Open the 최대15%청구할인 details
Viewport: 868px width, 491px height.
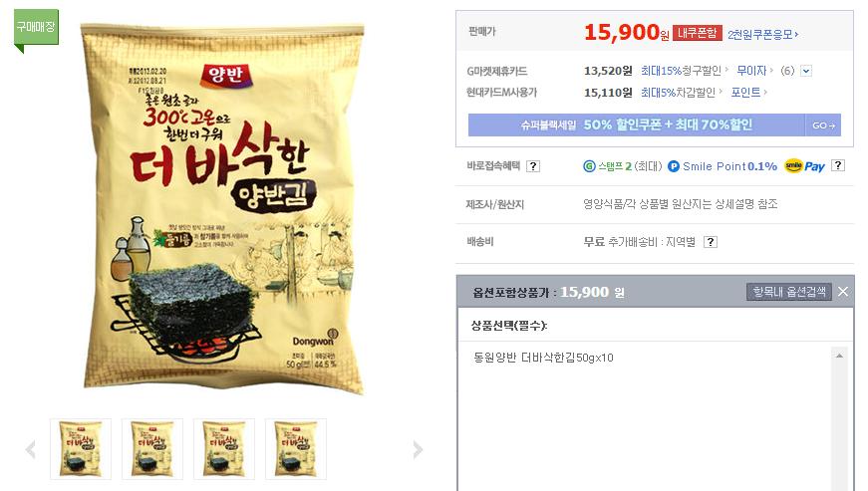[684, 71]
